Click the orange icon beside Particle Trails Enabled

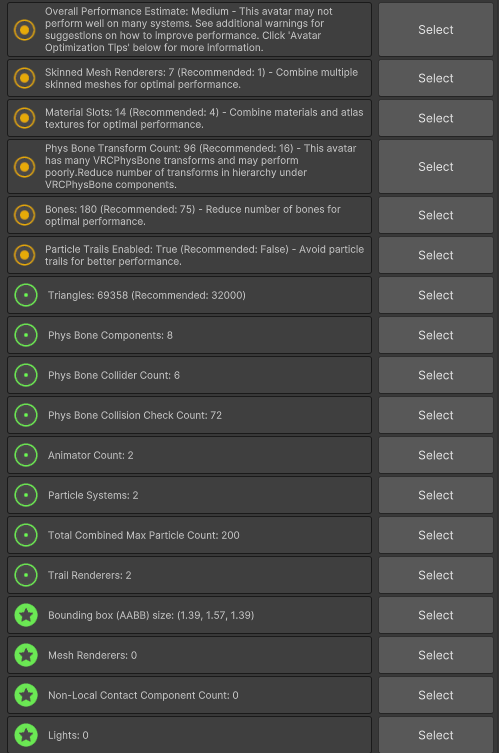pyautogui.click(x=24, y=255)
